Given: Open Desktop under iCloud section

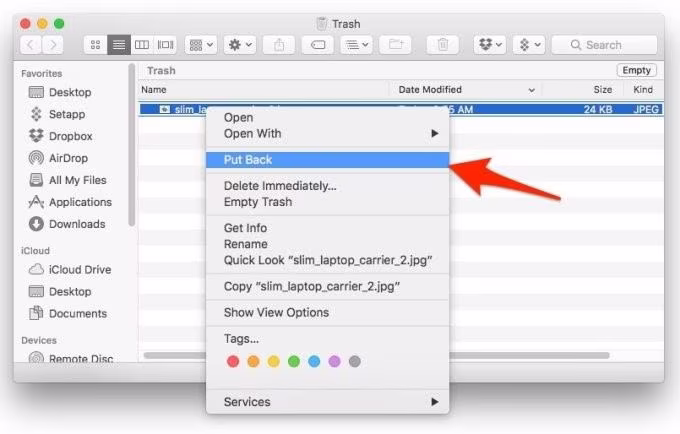Looking at the screenshot, I should click(60, 291).
